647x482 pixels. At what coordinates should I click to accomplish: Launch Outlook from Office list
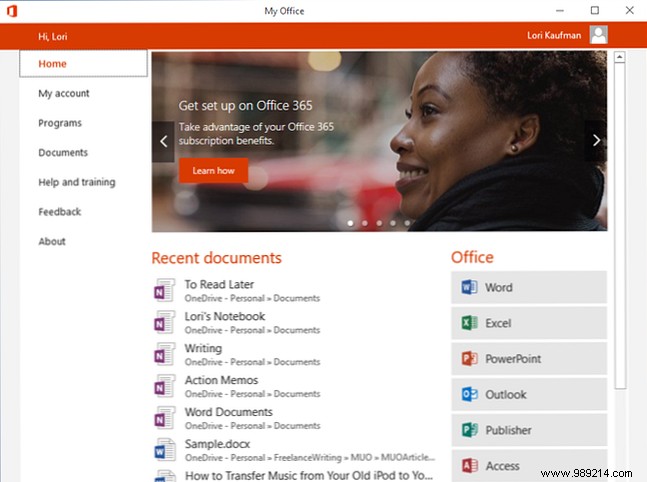(529, 395)
